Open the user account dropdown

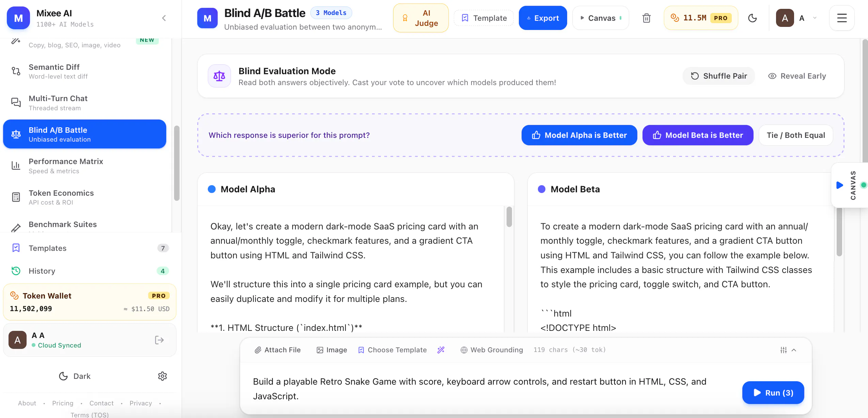pos(796,18)
